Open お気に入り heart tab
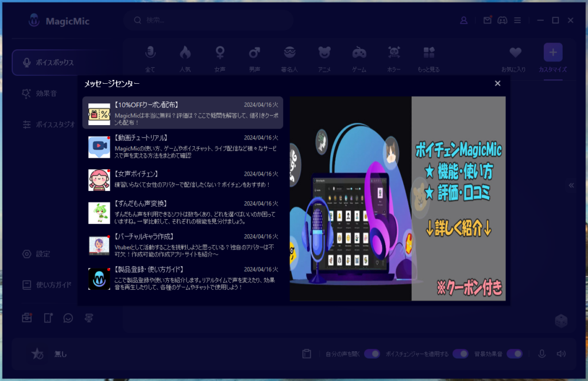The height and width of the screenshot is (381, 588). [514, 59]
